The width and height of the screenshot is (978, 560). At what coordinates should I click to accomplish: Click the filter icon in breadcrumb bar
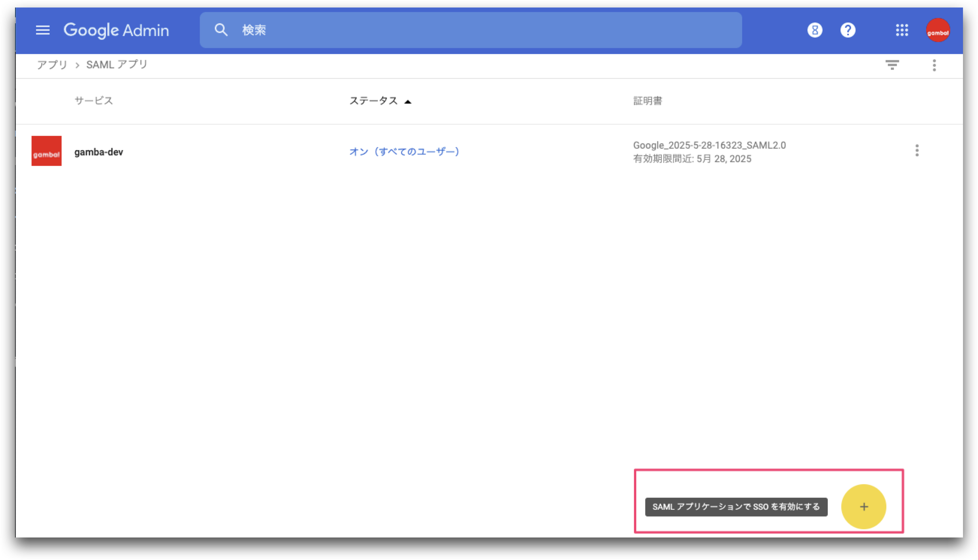tap(892, 65)
